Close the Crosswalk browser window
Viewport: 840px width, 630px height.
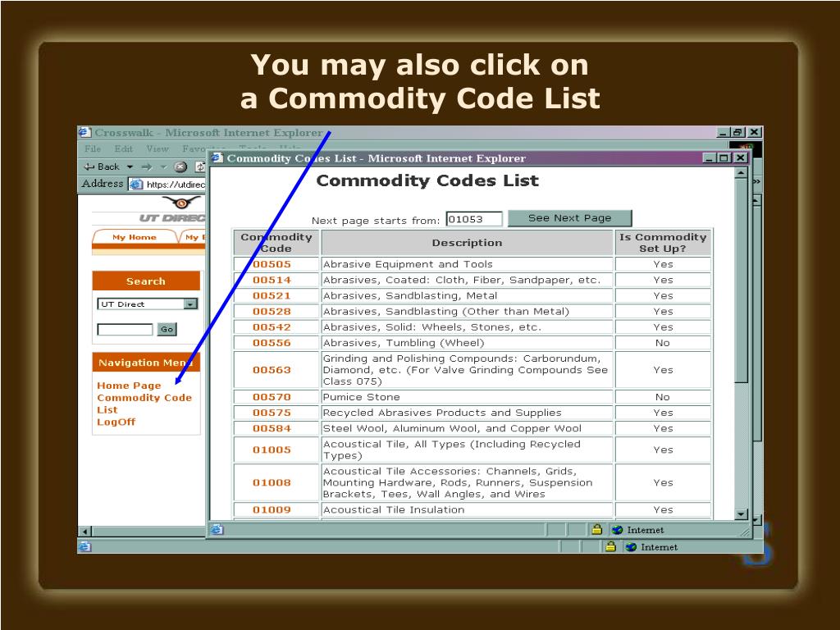pyautogui.click(x=755, y=132)
